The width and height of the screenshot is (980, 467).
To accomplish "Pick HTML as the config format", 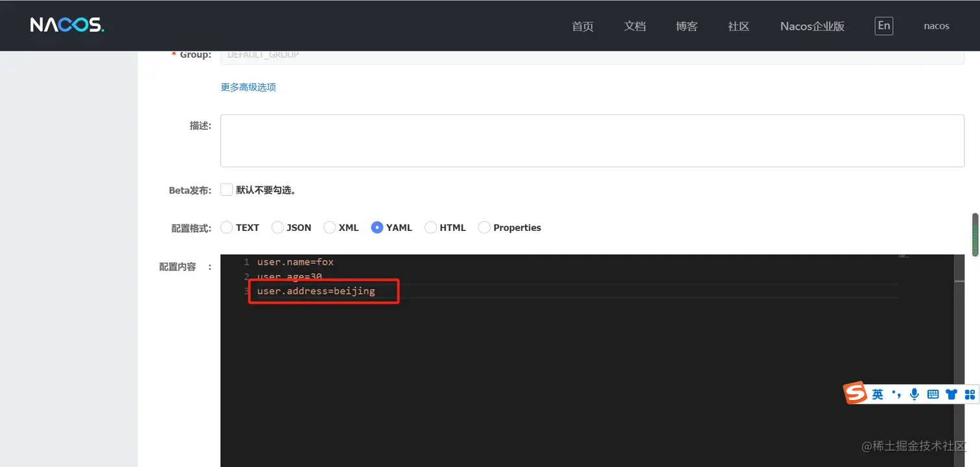I will pyautogui.click(x=430, y=228).
